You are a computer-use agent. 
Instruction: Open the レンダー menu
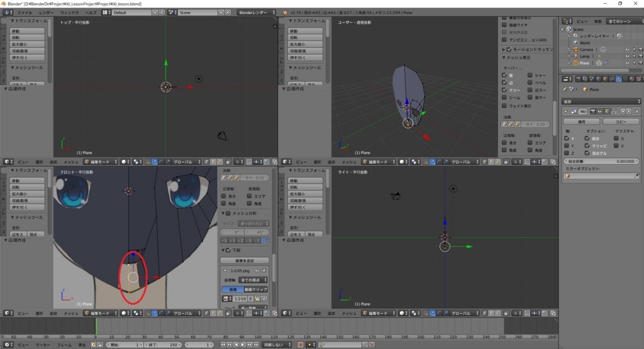[x=46, y=13]
